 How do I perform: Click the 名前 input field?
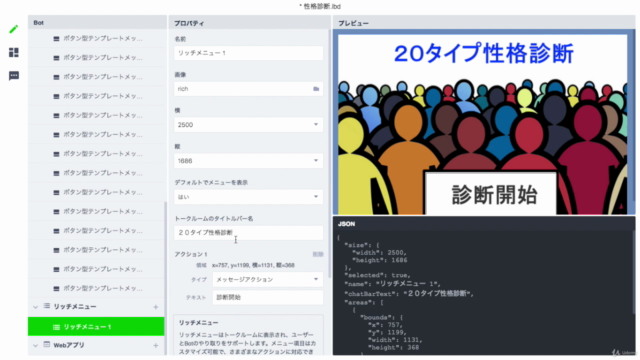coord(248,53)
